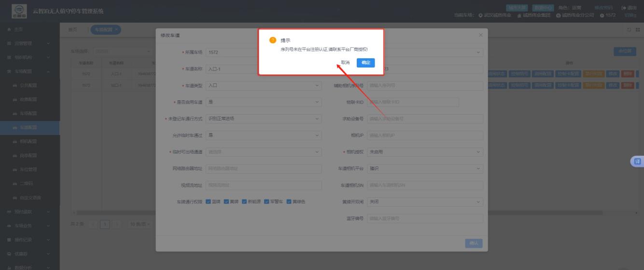The width and height of the screenshot is (644, 270).
Task: Expand 操作记录 sidebar menu
Action: (x=30, y=240)
